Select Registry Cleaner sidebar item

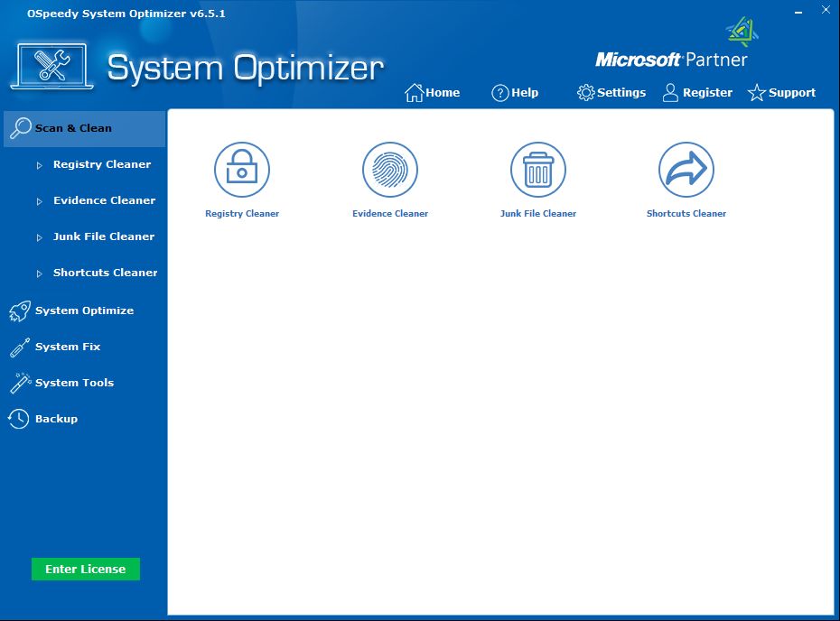tap(102, 164)
